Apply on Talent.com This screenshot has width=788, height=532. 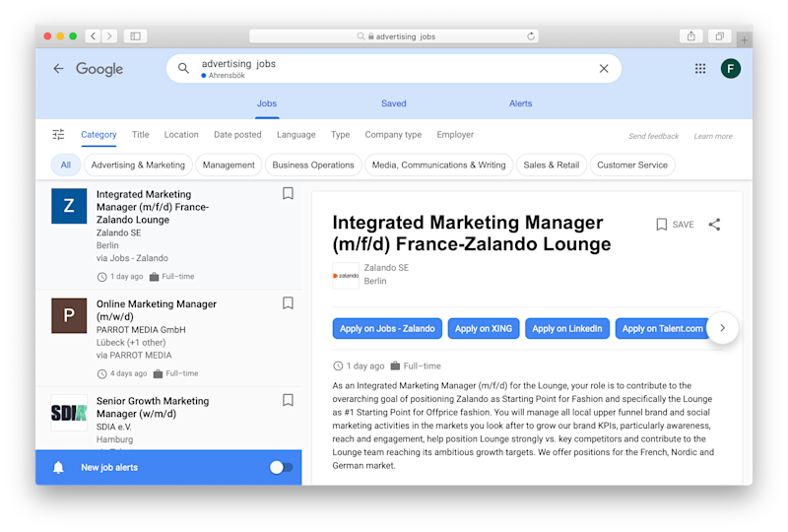pyautogui.click(x=662, y=328)
